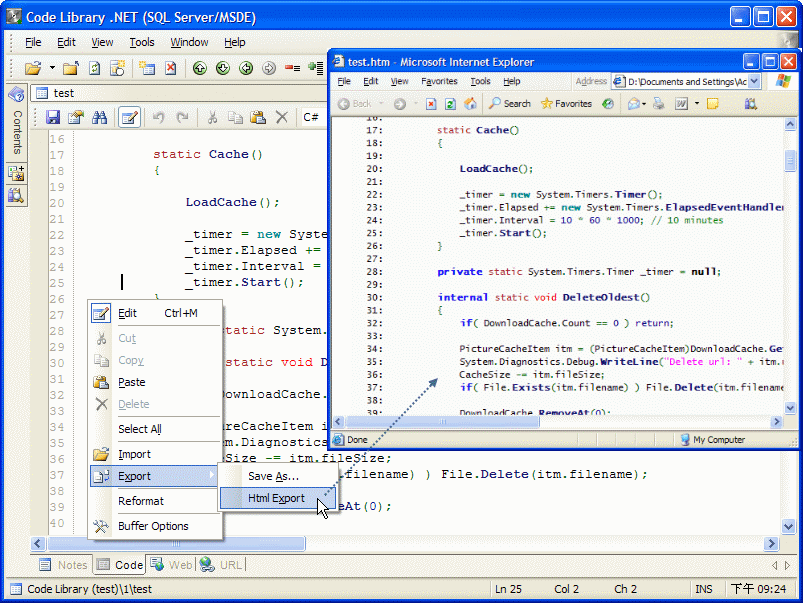The width and height of the screenshot is (803, 603).
Task: Click Save As... in Export submenu
Action: (x=278, y=476)
